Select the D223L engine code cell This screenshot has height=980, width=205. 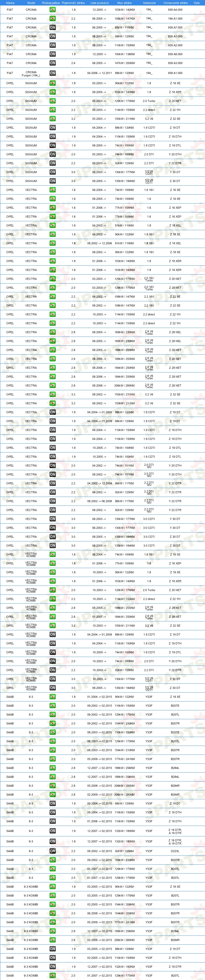175,851
